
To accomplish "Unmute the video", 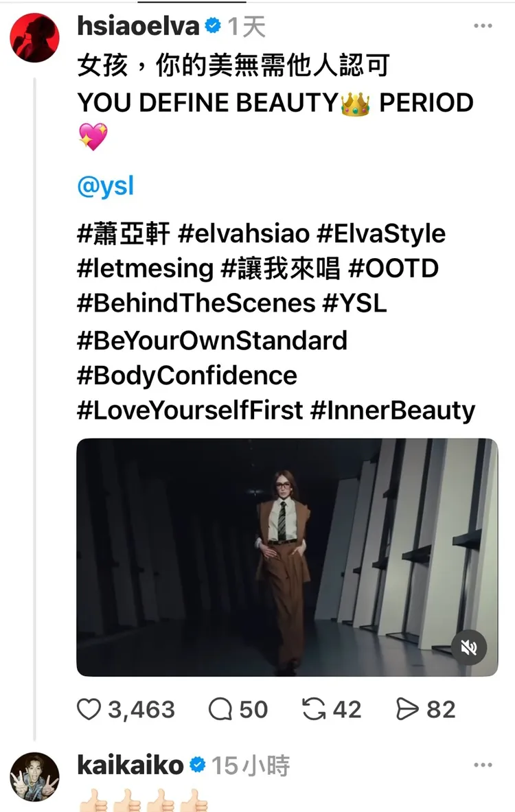I will (x=469, y=649).
